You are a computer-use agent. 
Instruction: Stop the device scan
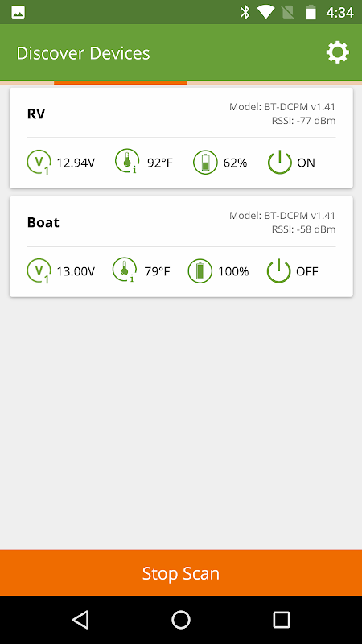[x=181, y=572]
